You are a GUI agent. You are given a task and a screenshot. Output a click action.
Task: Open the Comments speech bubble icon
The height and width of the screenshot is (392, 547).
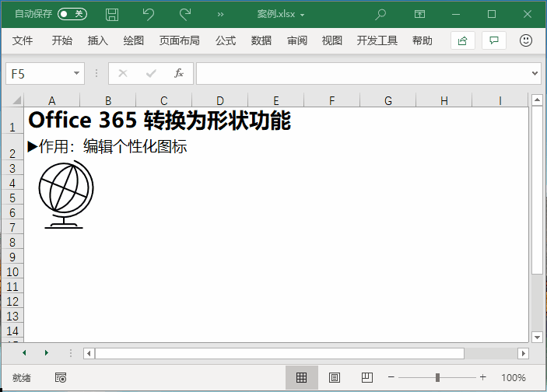[x=493, y=40]
